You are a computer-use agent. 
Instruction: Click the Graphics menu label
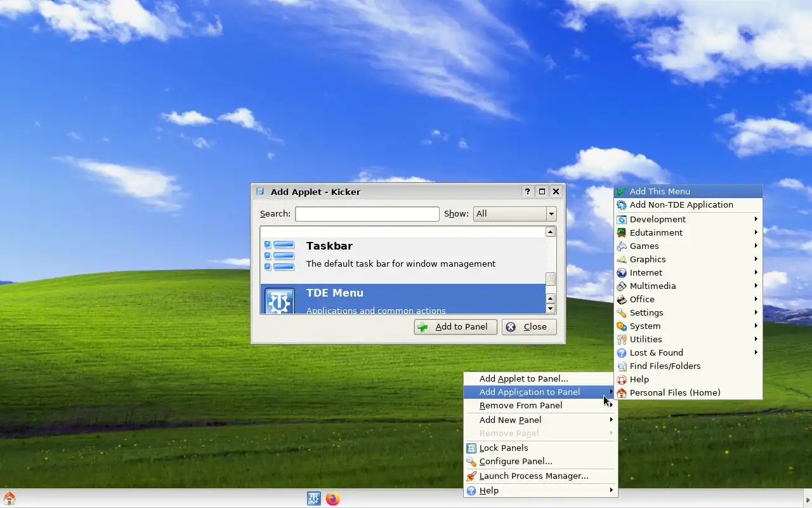[648, 260]
